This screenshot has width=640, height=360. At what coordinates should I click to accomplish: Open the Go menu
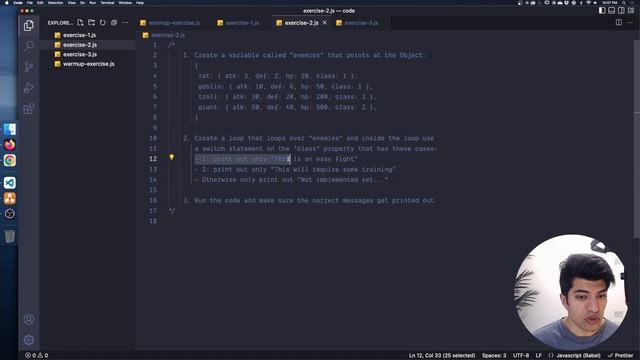pyautogui.click(x=82, y=2)
